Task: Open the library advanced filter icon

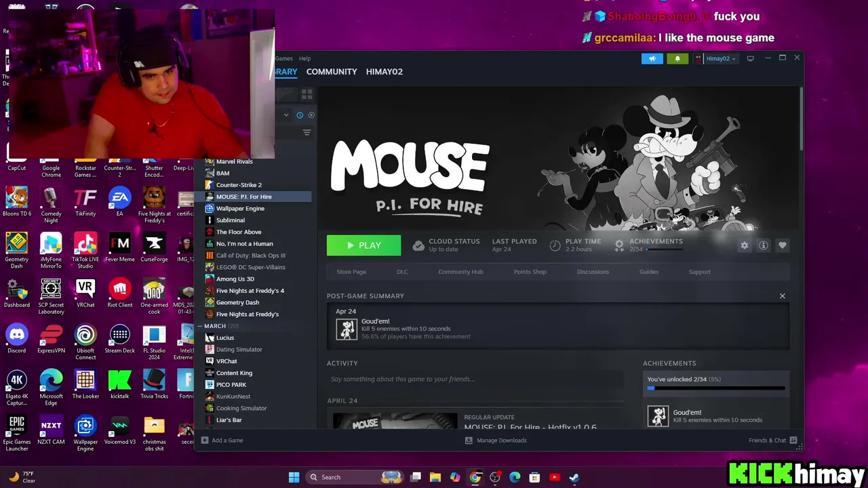Action: (307, 133)
